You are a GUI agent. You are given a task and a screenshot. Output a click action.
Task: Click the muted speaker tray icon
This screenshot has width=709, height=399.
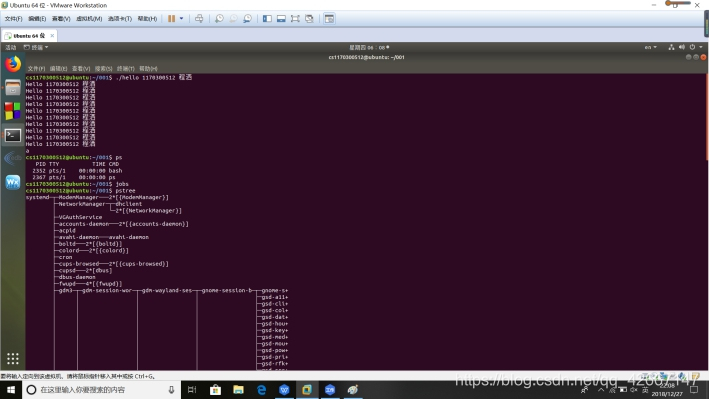pyautogui.click(x=634, y=390)
